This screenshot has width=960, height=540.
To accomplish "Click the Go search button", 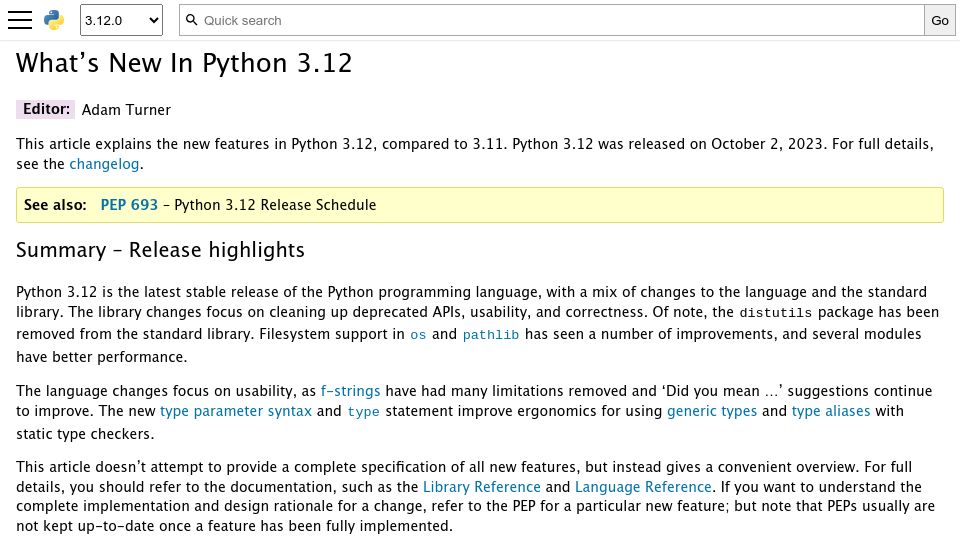I will pos(940,20).
